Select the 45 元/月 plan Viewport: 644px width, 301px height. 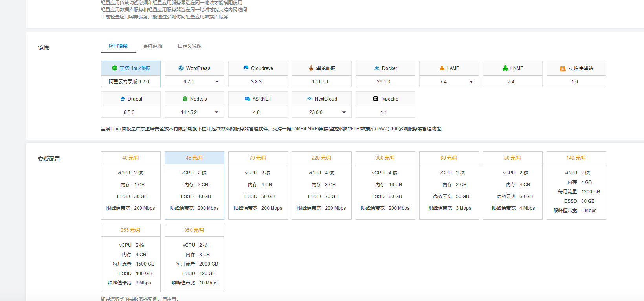(194, 185)
